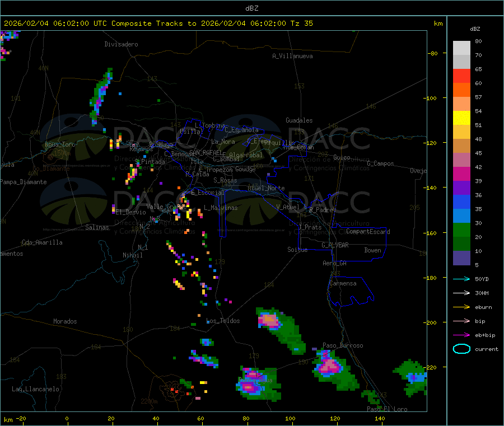Click the cyan current ellipse legend icon

pyautogui.click(x=461, y=349)
